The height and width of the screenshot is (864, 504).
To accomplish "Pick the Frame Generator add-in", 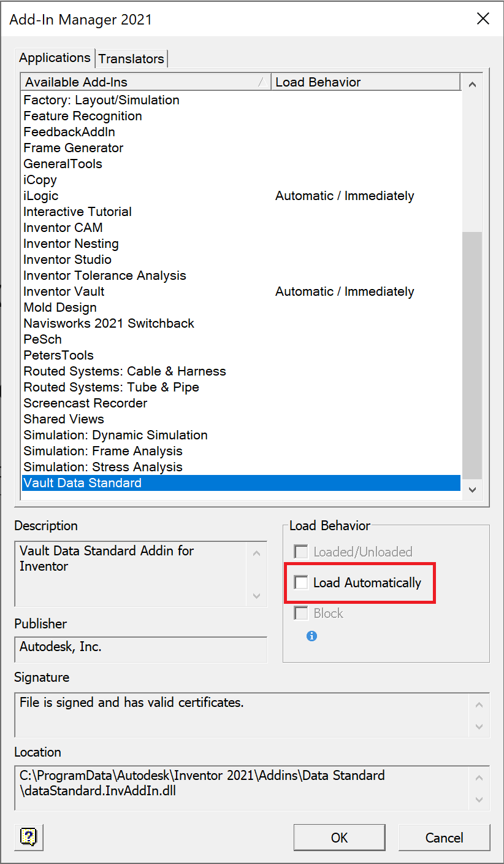I will coord(73,148).
